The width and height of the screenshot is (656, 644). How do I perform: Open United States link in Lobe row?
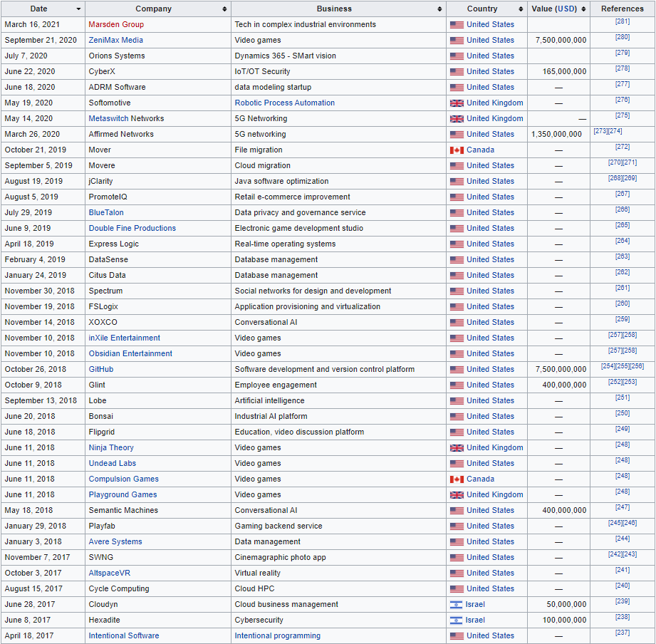click(490, 400)
